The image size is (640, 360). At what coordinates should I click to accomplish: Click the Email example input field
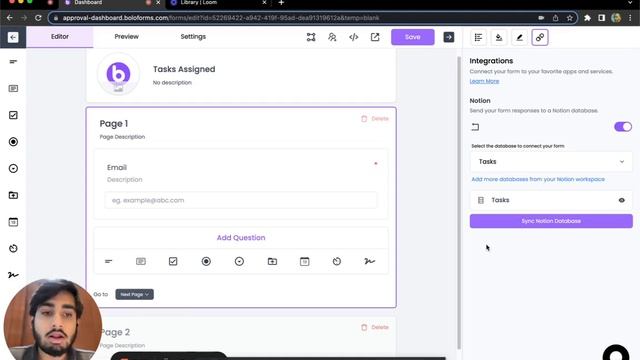[x=241, y=200]
